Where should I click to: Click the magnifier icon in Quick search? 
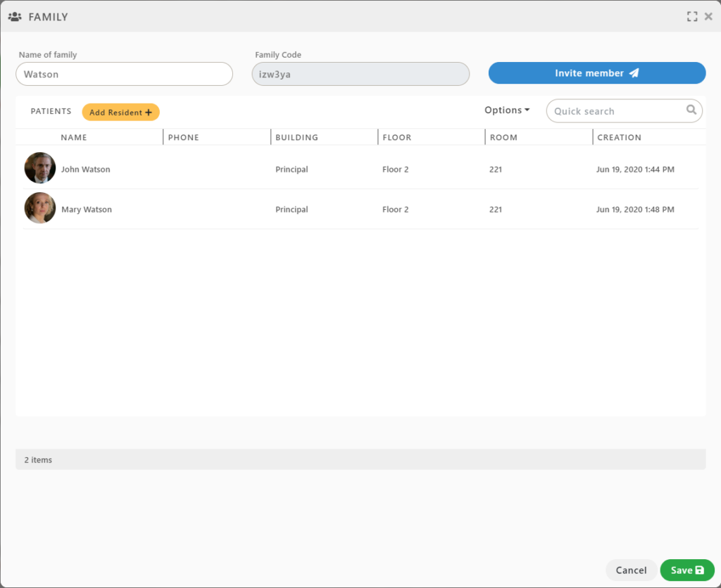coord(691,110)
